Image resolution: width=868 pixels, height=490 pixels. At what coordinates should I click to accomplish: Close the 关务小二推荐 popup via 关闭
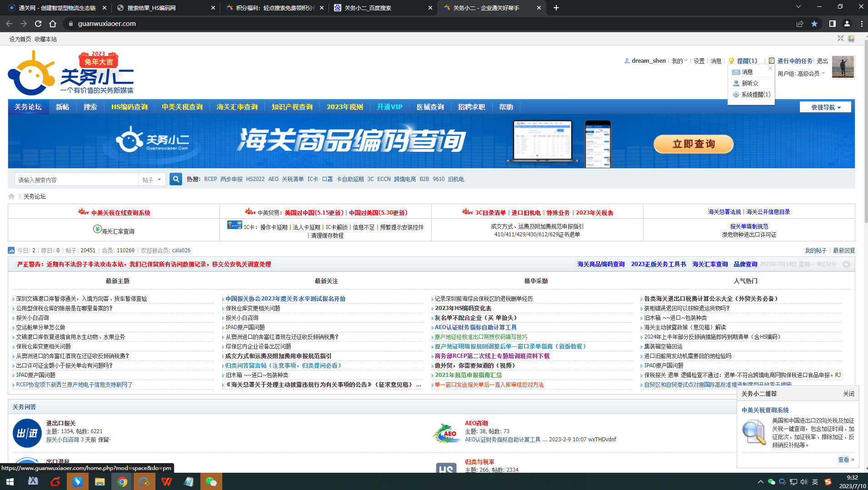848,394
